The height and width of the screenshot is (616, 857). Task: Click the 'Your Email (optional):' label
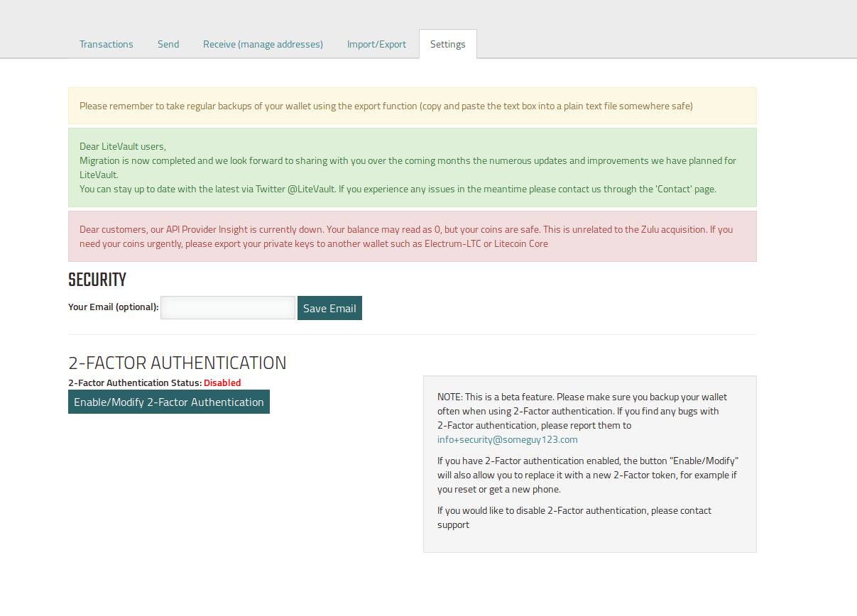click(114, 307)
